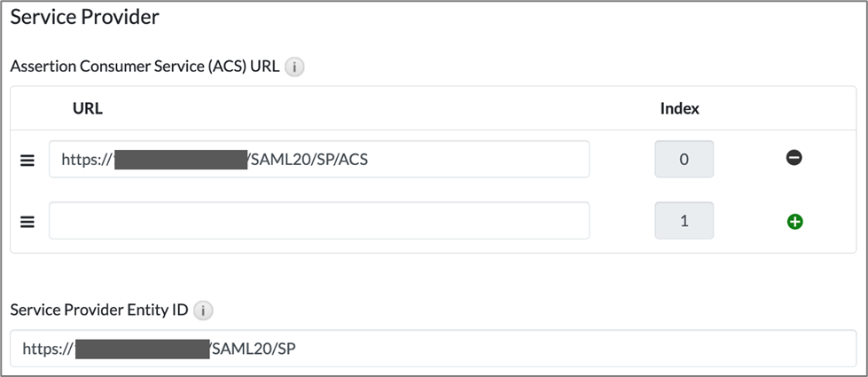Click the redacted hostname in the ACS URL
This screenshot has height=377, width=868.
[x=182, y=160]
